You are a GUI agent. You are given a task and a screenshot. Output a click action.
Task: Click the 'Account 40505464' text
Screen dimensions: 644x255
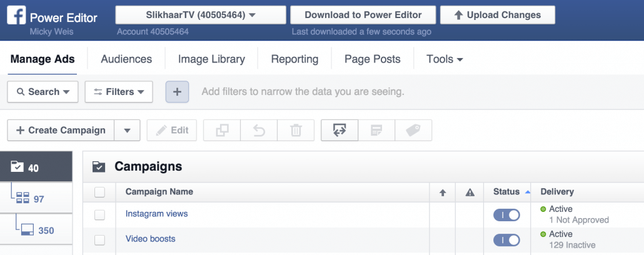point(153,32)
